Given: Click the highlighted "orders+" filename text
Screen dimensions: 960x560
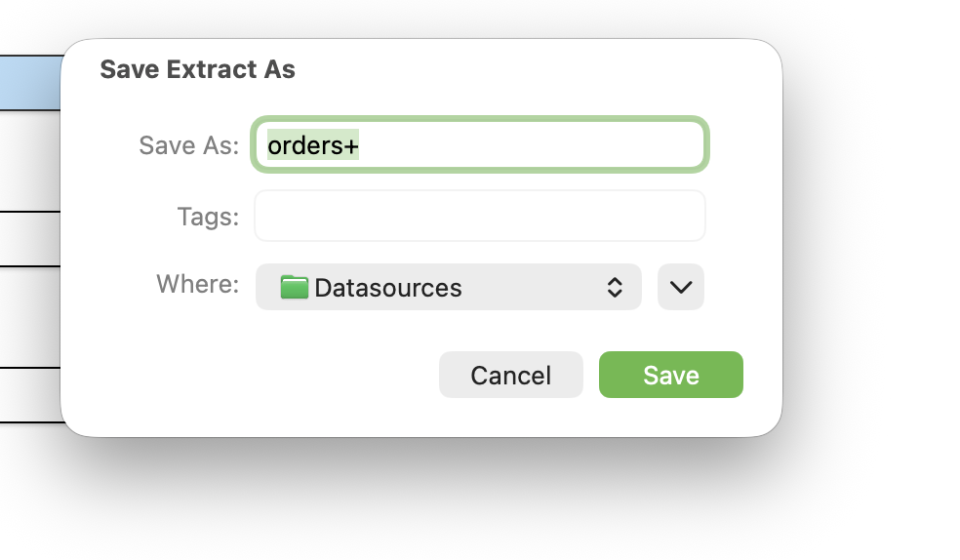Looking at the screenshot, I should coord(313,145).
